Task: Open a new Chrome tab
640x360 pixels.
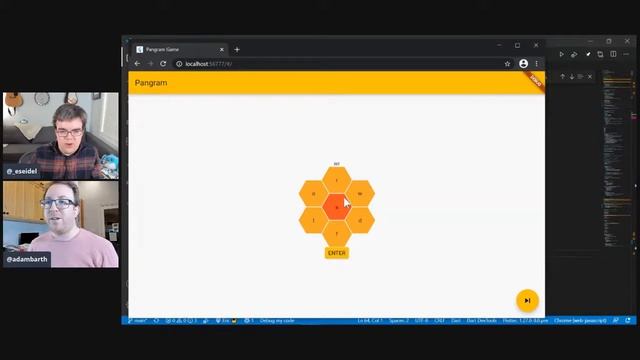Action: tap(237, 49)
